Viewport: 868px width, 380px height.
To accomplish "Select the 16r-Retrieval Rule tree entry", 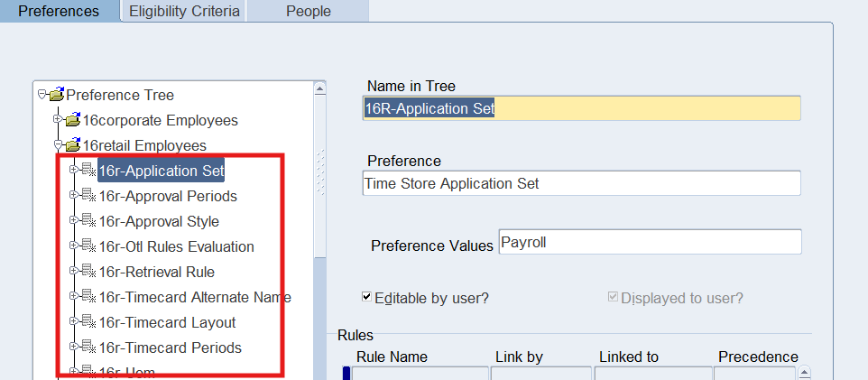I will pyautogui.click(x=157, y=272).
